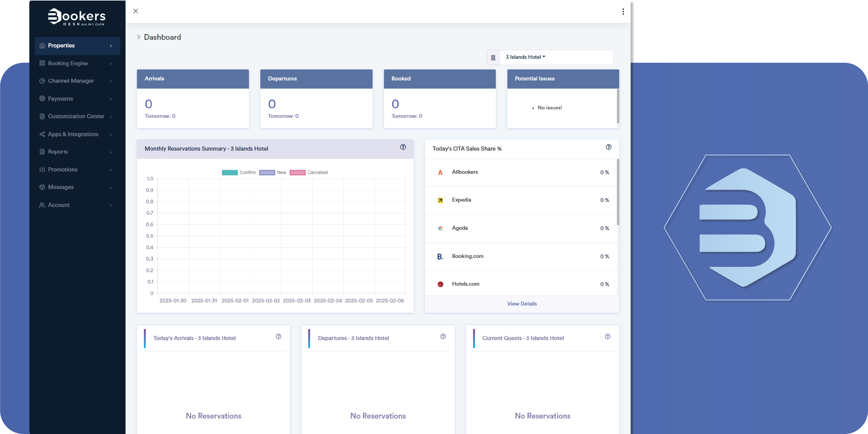Click the Booking.com logo icon
This screenshot has width=868, height=434.
tap(440, 256)
